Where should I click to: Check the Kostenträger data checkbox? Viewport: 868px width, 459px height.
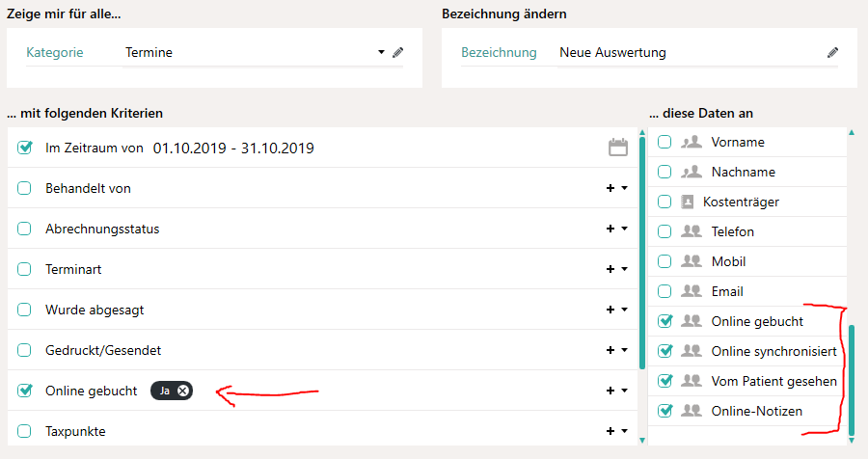coord(665,202)
